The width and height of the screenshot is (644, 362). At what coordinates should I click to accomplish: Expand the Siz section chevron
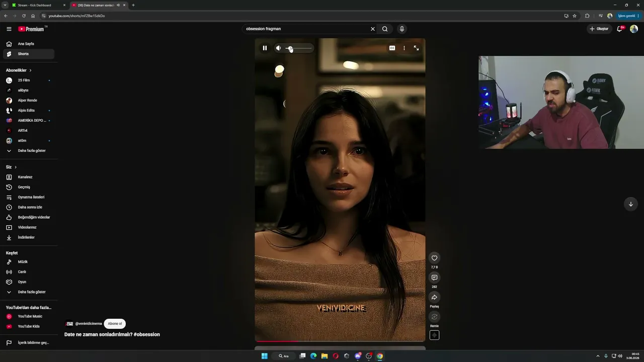[x=16, y=167]
